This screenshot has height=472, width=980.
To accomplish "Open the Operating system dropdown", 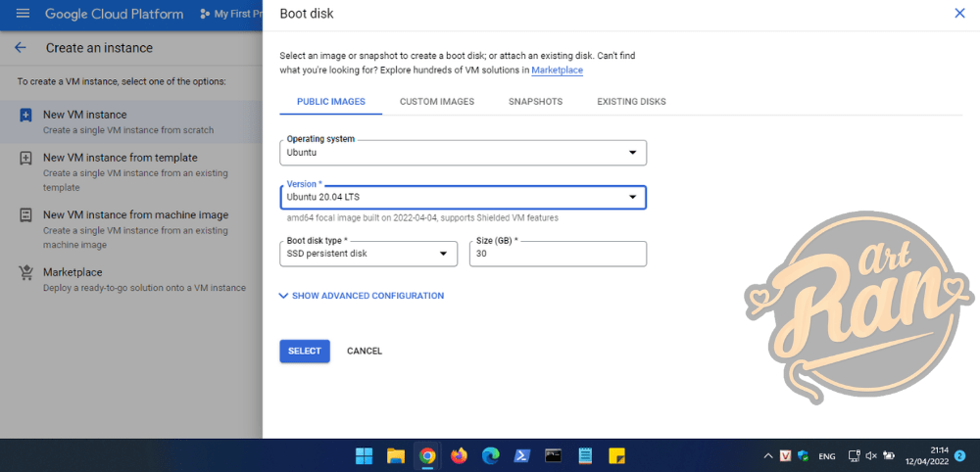I will pos(464,153).
